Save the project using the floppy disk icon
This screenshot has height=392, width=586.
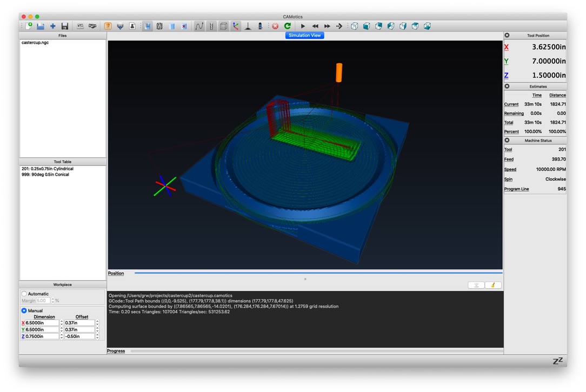(65, 26)
